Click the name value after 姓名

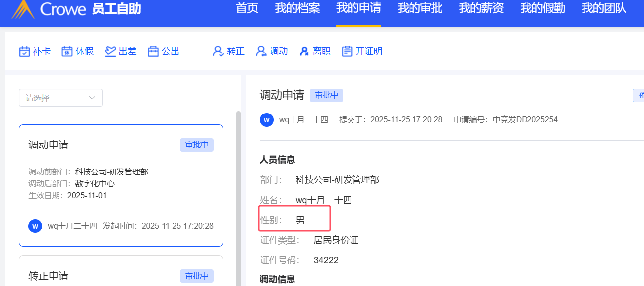point(324,200)
